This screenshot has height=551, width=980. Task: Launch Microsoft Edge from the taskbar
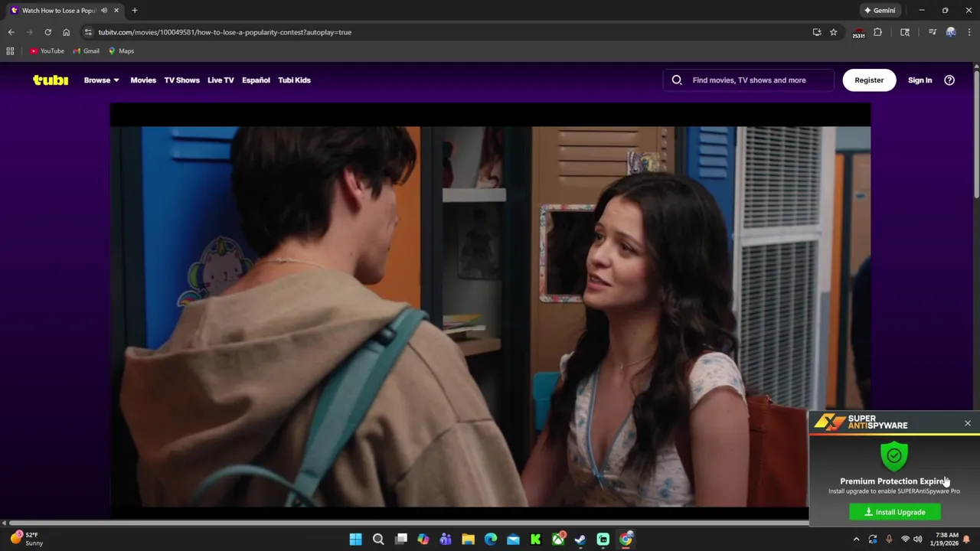(x=491, y=540)
